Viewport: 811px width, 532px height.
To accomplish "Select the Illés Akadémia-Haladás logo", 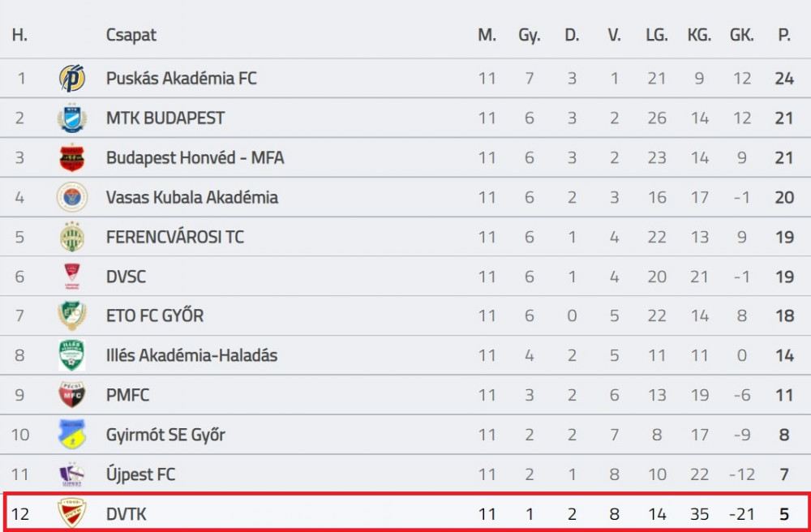I will coord(72,355).
